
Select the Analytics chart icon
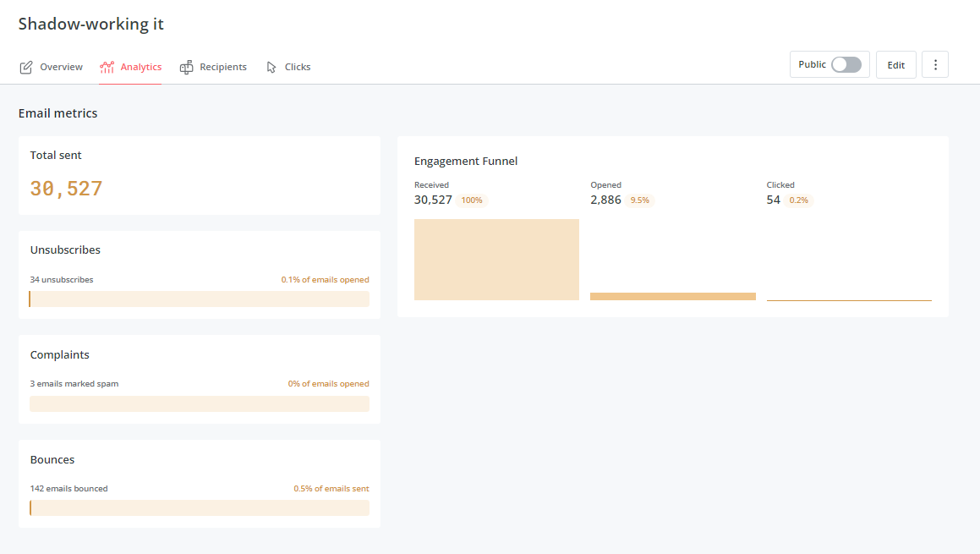(x=105, y=66)
